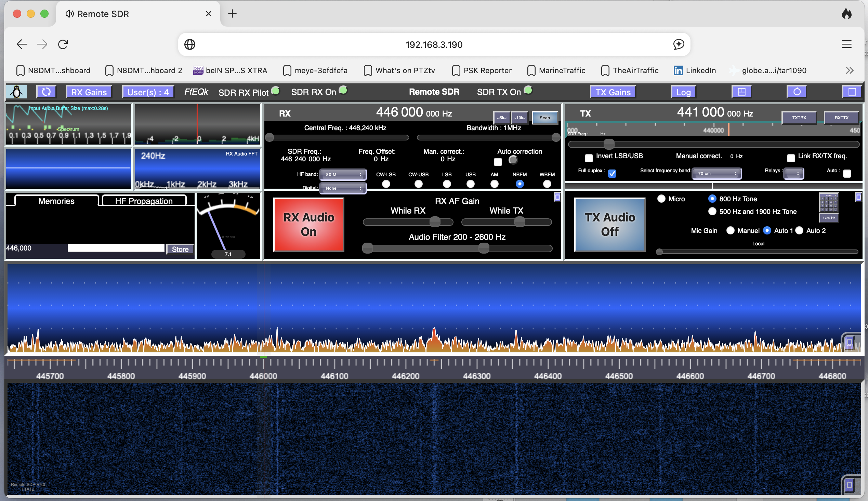Open the DTMF keypad icon
The height and width of the screenshot is (501, 868).
(828, 203)
